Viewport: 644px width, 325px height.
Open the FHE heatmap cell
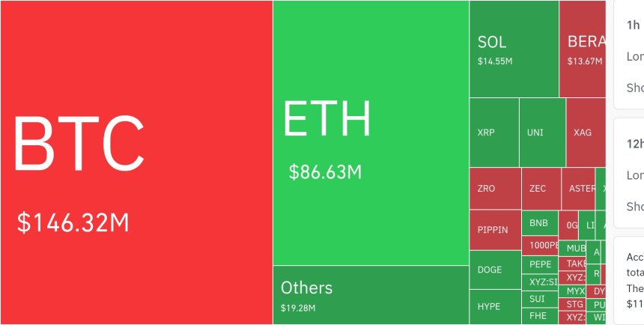pos(540,316)
